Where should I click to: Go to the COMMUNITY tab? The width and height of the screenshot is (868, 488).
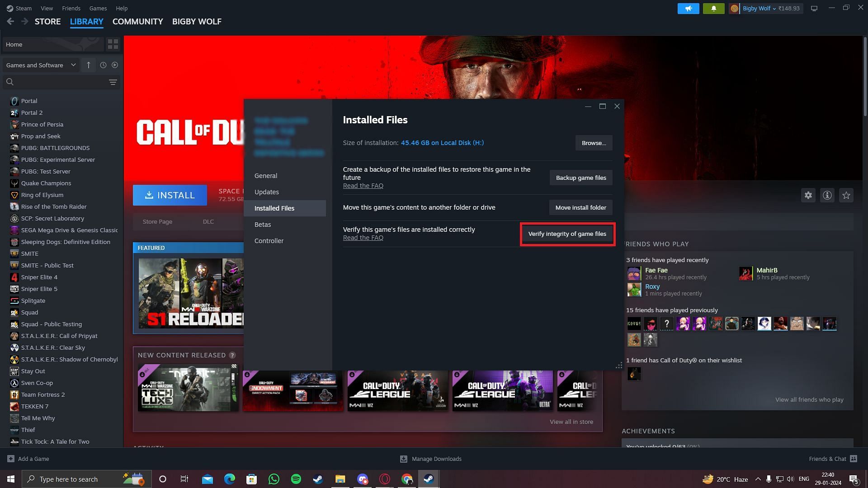point(137,21)
